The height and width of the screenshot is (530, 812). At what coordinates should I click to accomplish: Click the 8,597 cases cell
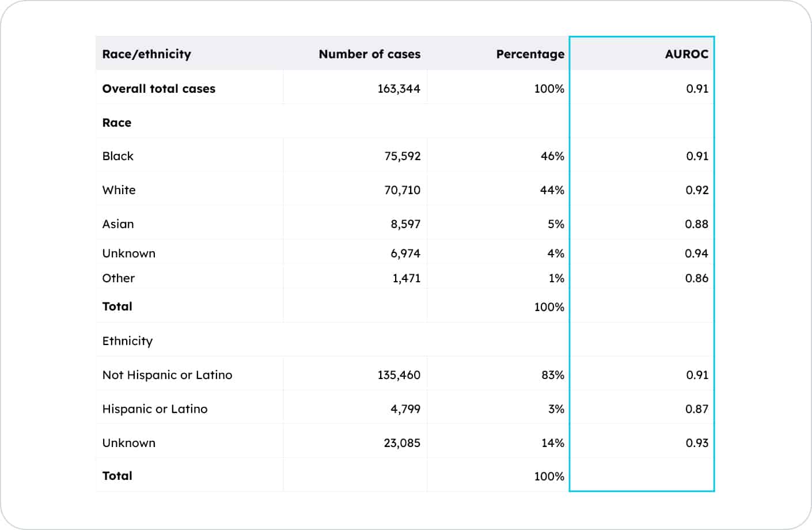(x=405, y=224)
